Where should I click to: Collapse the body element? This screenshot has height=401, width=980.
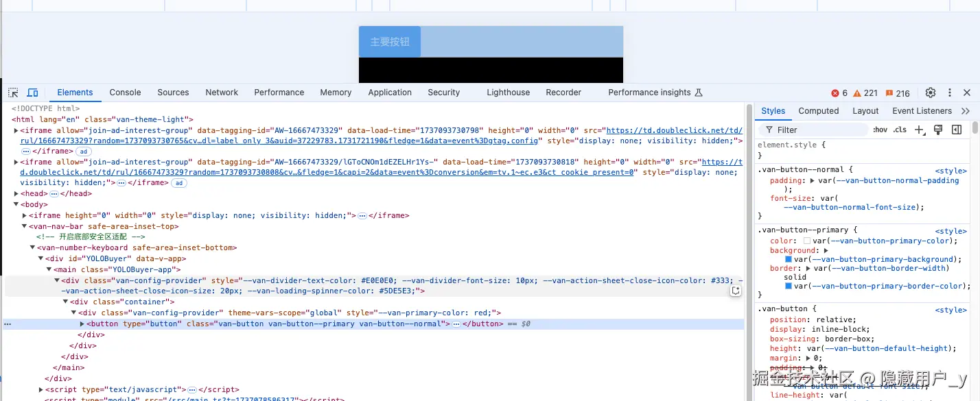16,204
